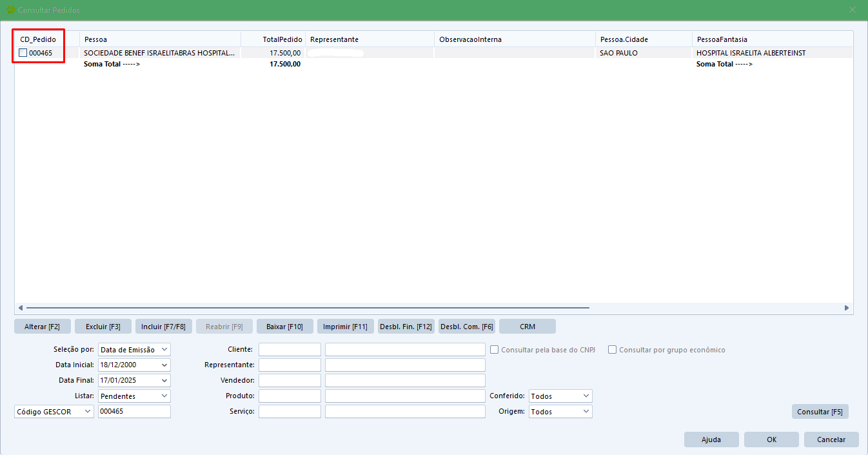The height and width of the screenshot is (455, 868).
Task: Click the Alterar [F2] button
Action: 42,327
